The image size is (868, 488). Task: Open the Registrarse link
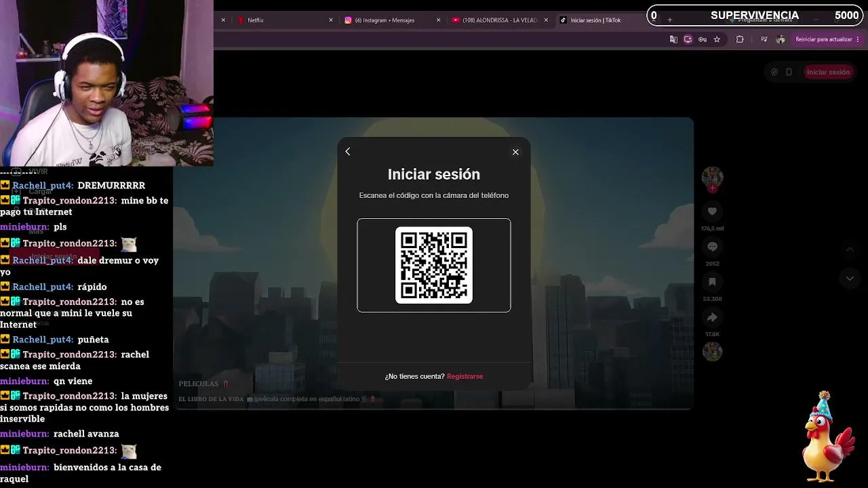click(465, 376)
